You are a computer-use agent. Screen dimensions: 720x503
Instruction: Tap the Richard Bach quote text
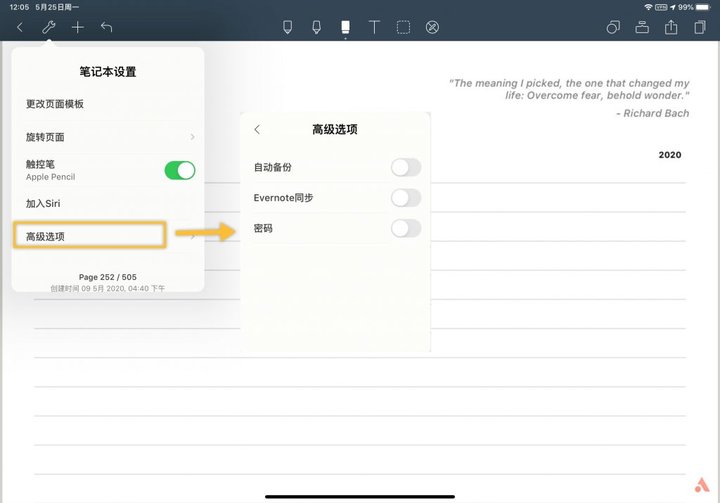tap(569, 98)
